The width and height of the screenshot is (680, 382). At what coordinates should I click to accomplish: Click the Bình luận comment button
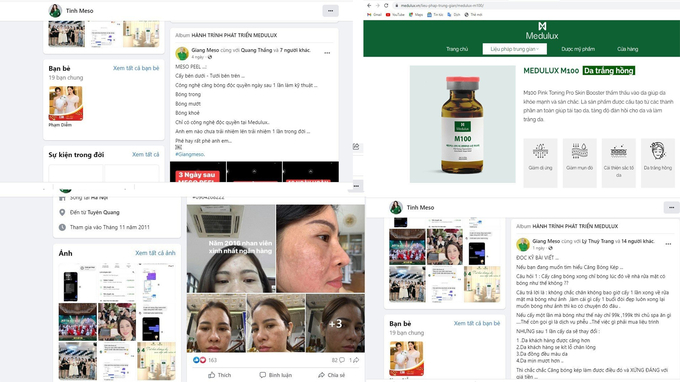coord(275,375)
